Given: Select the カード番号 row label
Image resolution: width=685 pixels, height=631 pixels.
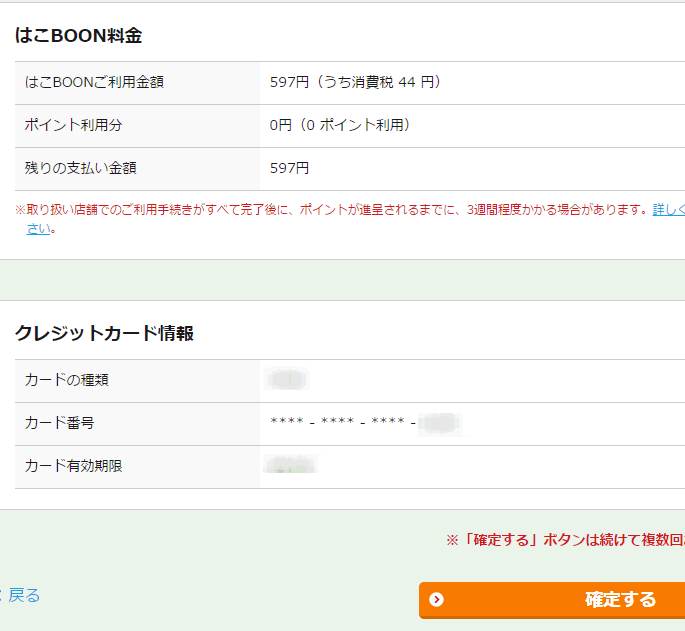Looking at the screenshot, I should (x=60, y=423).
